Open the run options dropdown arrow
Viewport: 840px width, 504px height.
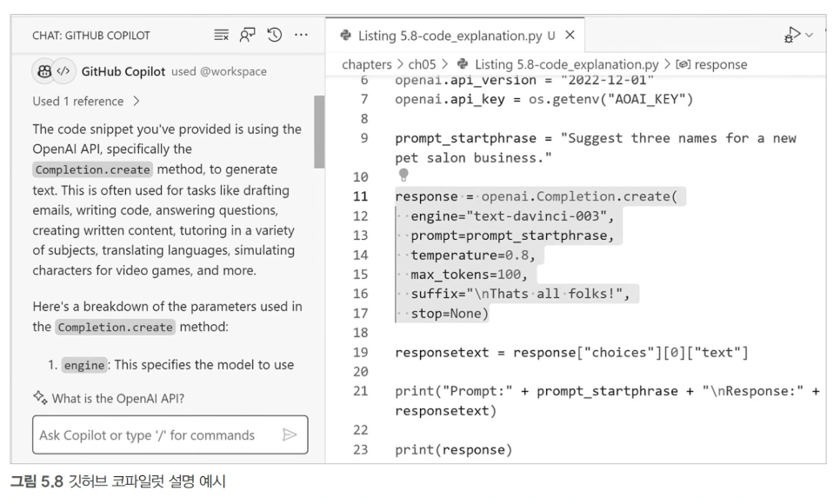point(810,35)
